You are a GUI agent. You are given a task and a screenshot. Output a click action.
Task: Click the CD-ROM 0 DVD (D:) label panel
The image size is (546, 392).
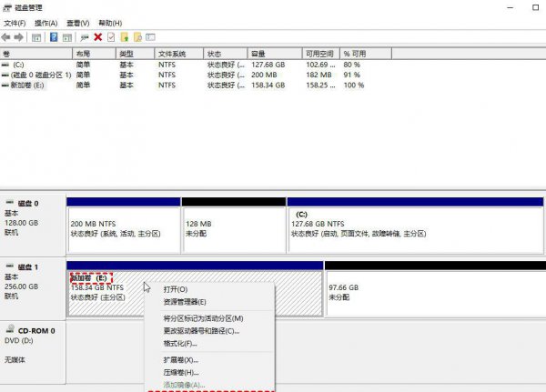click(33, 352)
